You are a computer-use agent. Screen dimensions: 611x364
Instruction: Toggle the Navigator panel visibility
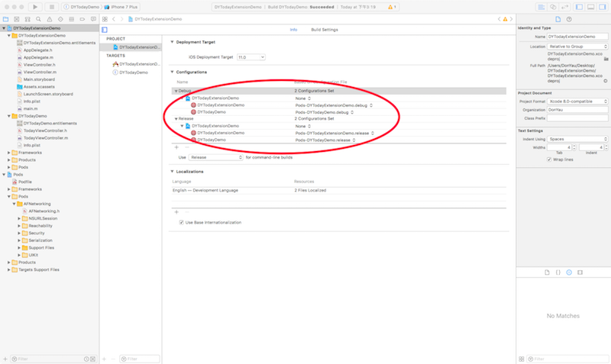point(580,7)
